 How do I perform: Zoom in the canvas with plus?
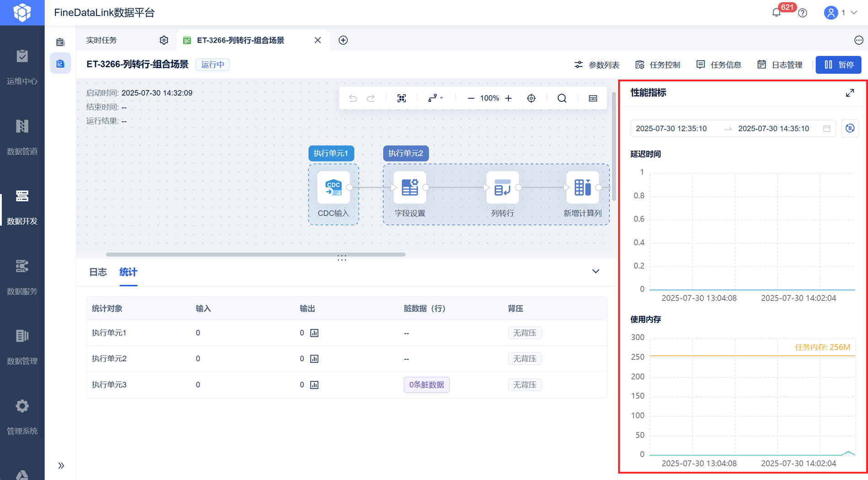pyautogui.click(x=508, y=98)
